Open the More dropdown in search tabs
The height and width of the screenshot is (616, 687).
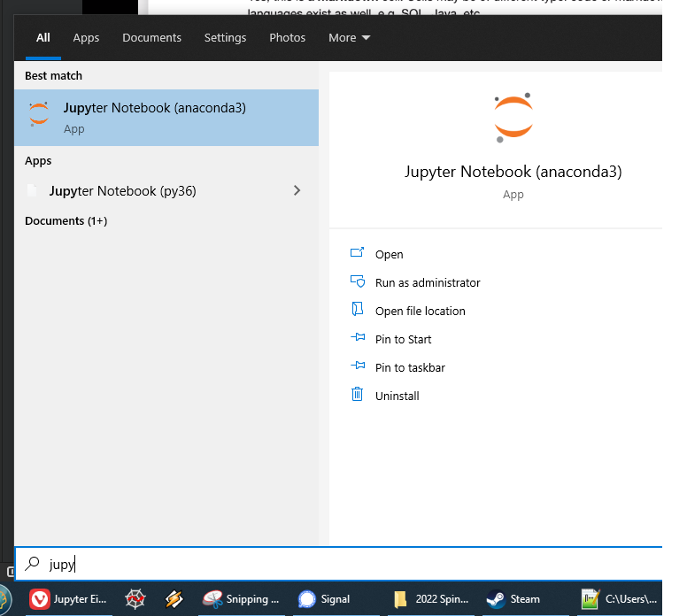[349, 38]
